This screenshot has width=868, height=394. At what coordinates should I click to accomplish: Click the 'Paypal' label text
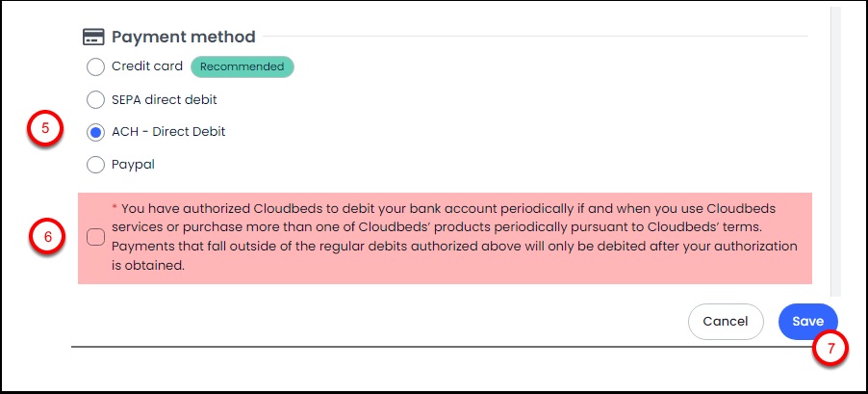133,165
